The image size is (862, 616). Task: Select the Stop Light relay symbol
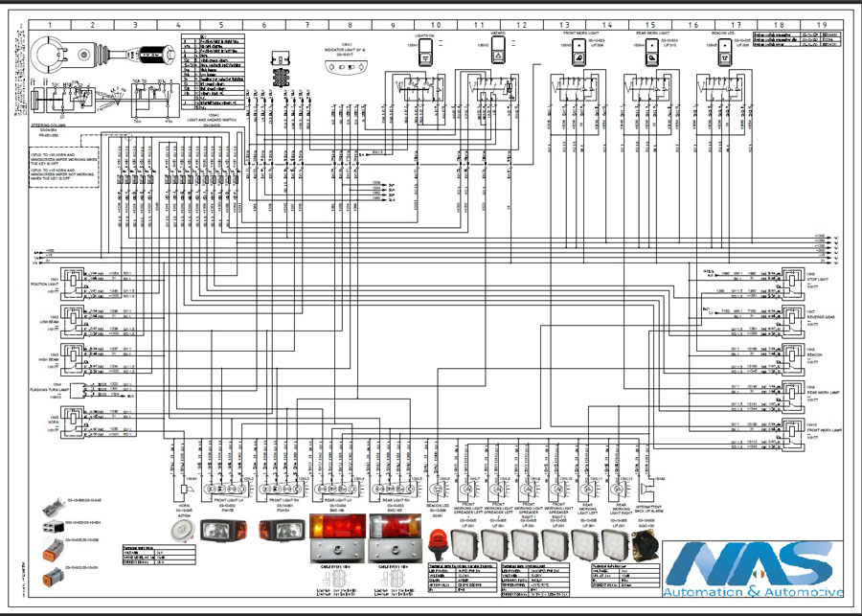pos(792,279)
